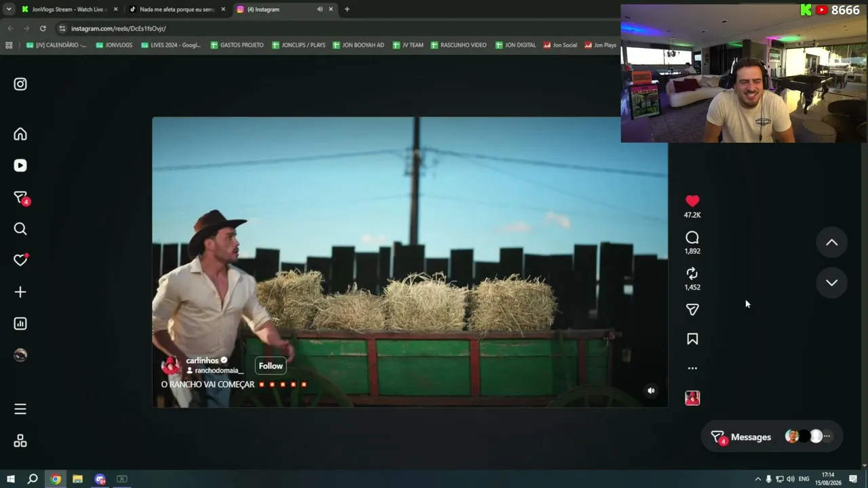The height and width of the screenshot is (488, 868).
Task: Reload the Instagram page
Action: click(x=43, y=28)
